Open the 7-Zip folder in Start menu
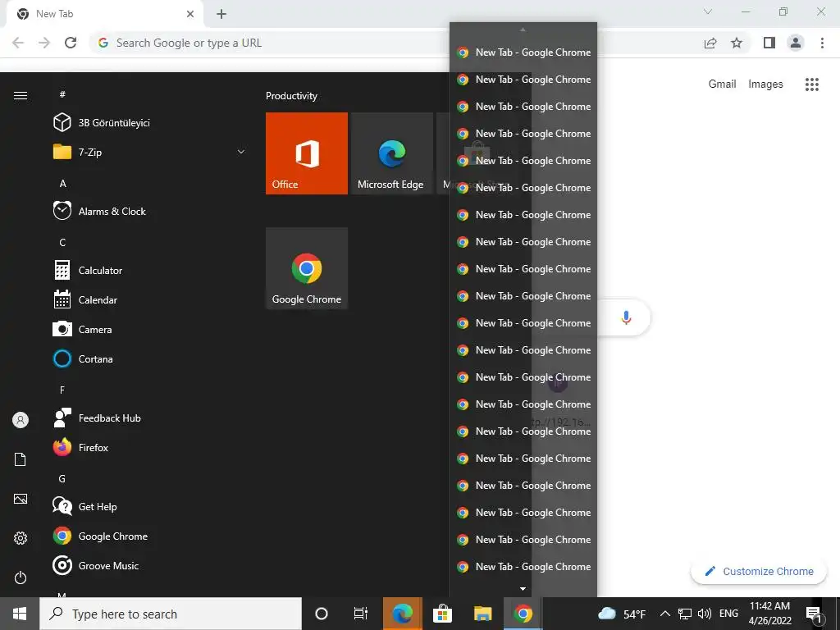 [149, 152]
